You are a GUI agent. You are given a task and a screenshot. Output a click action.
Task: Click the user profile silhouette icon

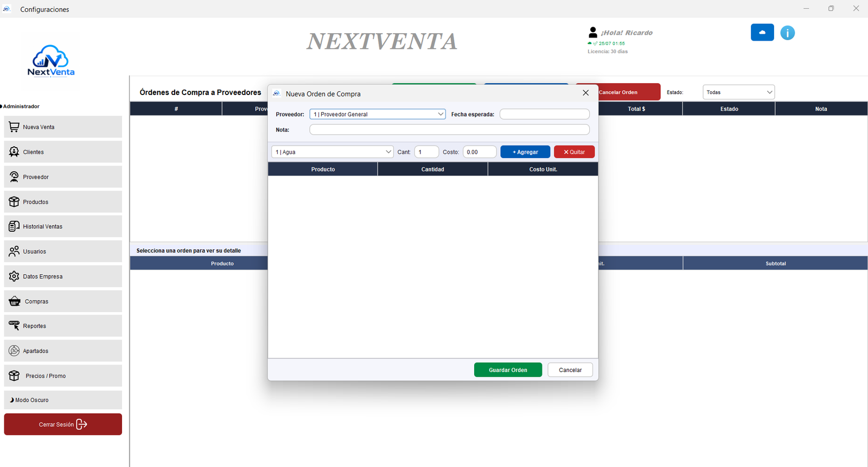pos(593,33)
